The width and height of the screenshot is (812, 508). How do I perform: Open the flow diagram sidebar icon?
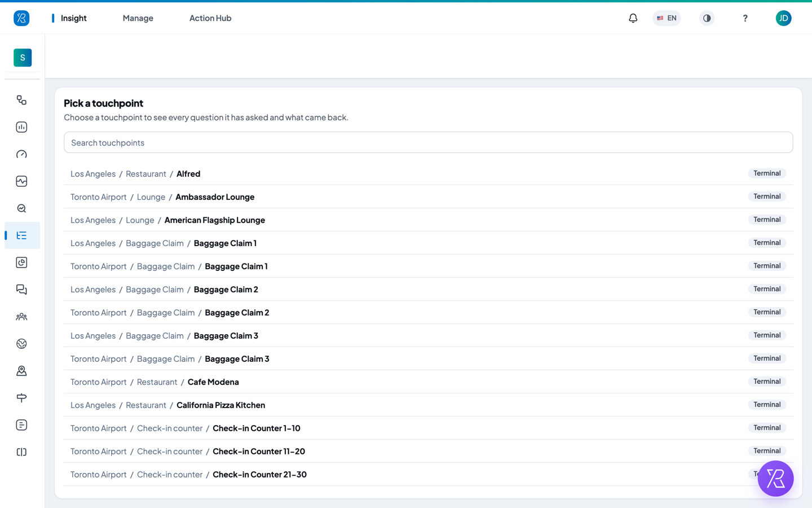[21, 100]
